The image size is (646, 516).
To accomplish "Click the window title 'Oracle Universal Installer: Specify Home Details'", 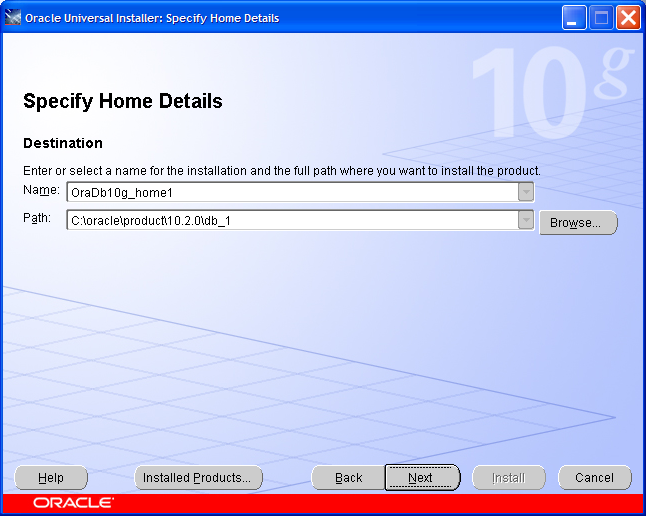I will (x=152, y=18).
